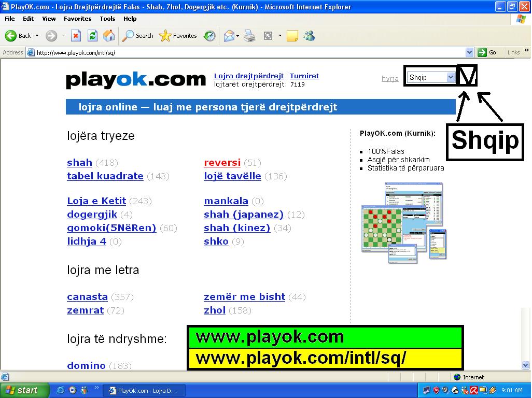Open the Search toolbar button
The height and width of the screenshot is (398, 532).
(137, 36)
